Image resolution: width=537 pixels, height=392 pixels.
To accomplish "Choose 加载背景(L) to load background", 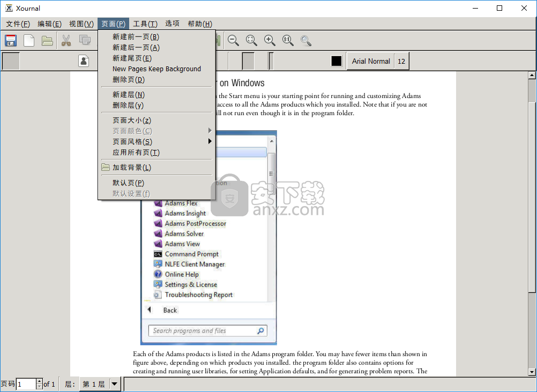I will [x=157, y=168].
